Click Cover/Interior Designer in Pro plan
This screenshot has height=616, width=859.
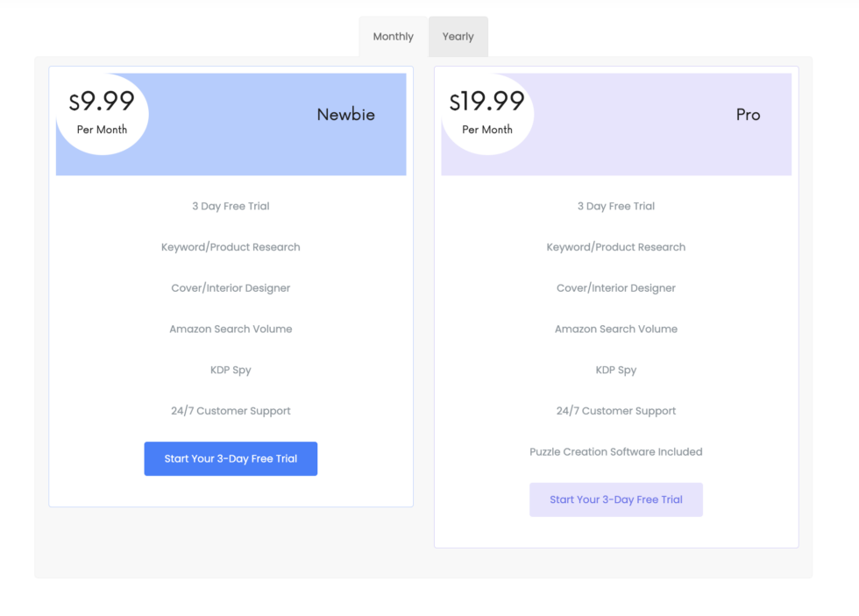coord(615,288)
